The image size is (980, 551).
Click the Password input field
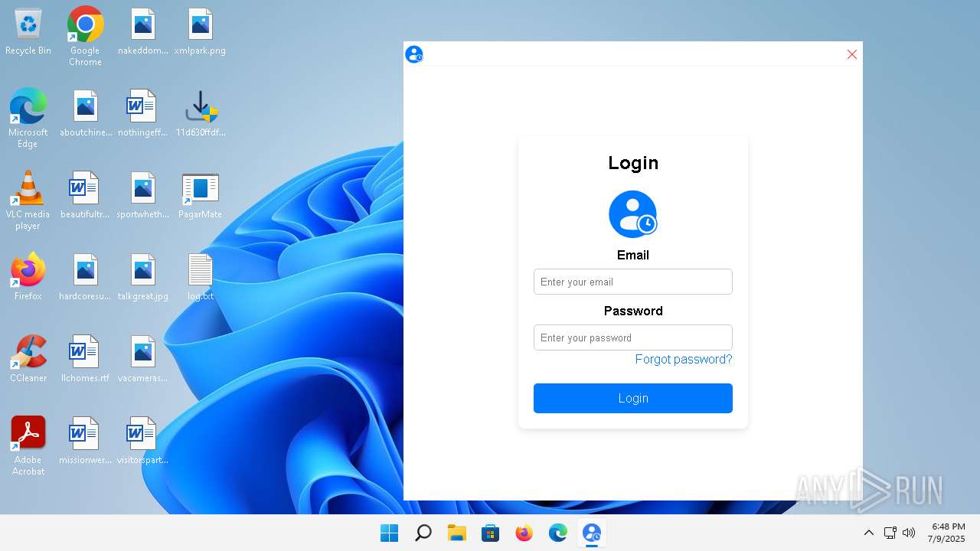pos(632,337)
